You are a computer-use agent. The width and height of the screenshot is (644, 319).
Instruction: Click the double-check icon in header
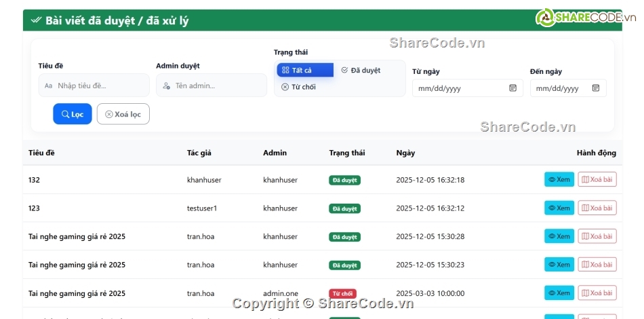(36, 20)
